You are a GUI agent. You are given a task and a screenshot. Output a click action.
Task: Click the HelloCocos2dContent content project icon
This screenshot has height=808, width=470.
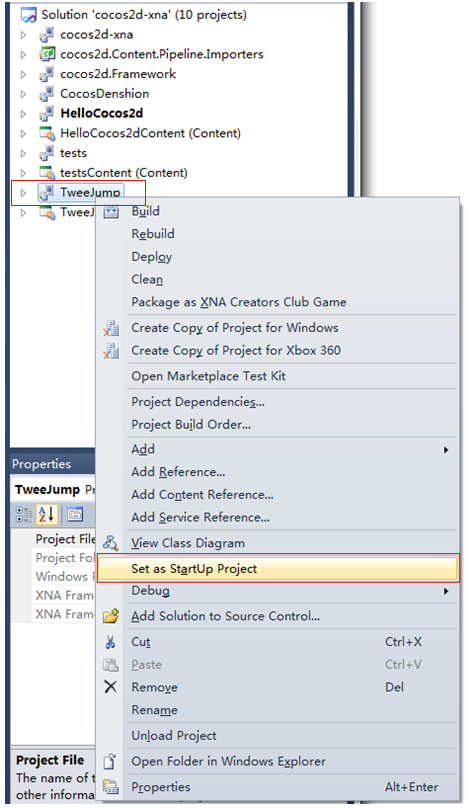[47, 133]
